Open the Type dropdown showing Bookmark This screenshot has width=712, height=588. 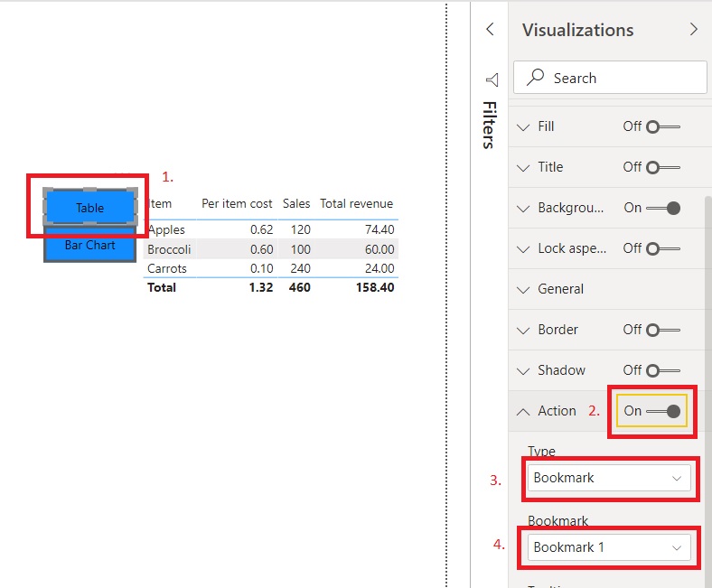click(x=609, y=478)
